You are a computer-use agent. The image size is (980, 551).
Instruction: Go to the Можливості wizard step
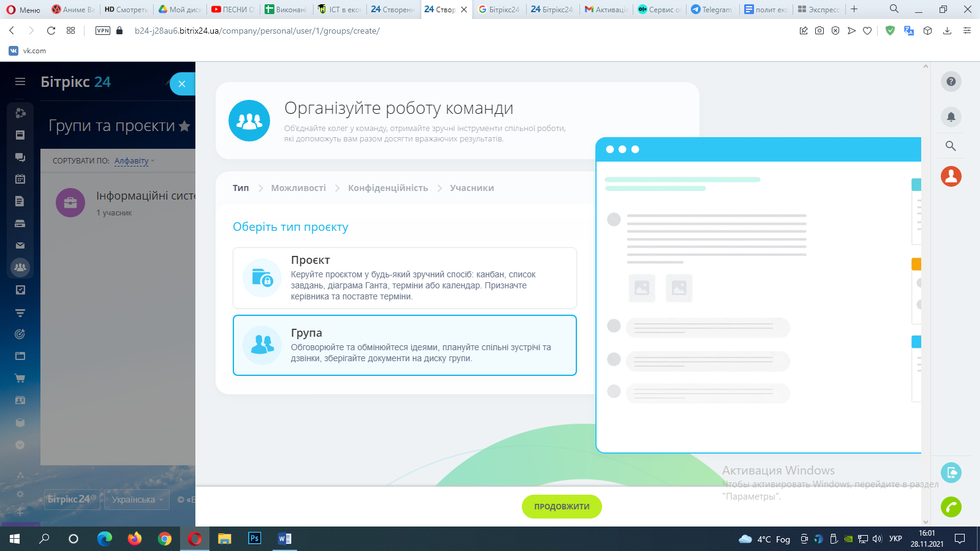coord(298,188)
